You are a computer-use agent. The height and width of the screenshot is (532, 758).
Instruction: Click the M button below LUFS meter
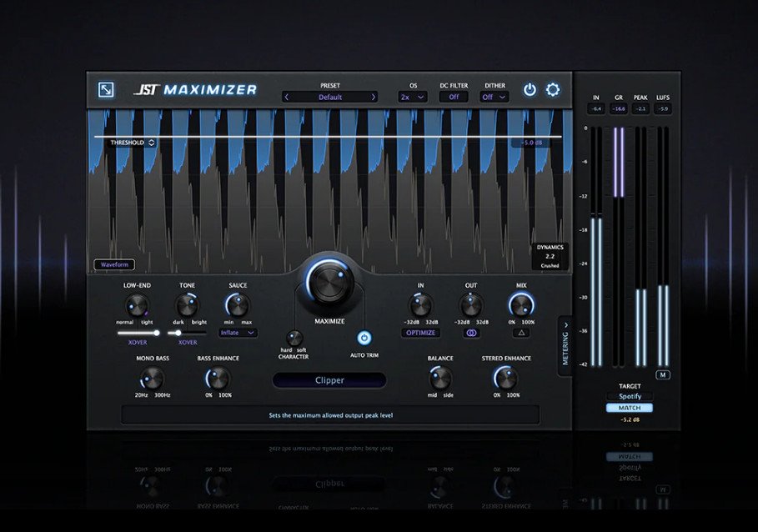(x=663, y=375)
